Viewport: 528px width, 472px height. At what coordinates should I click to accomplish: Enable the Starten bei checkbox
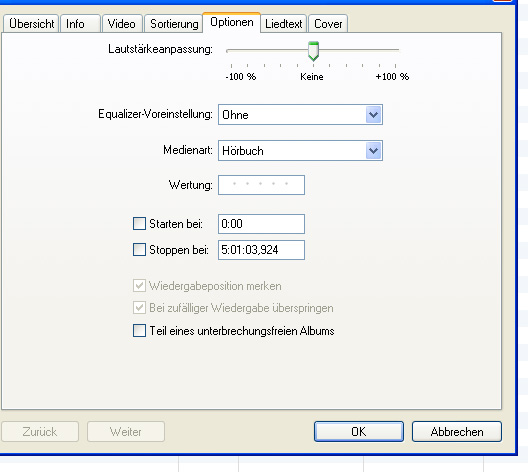coord(139,224)
